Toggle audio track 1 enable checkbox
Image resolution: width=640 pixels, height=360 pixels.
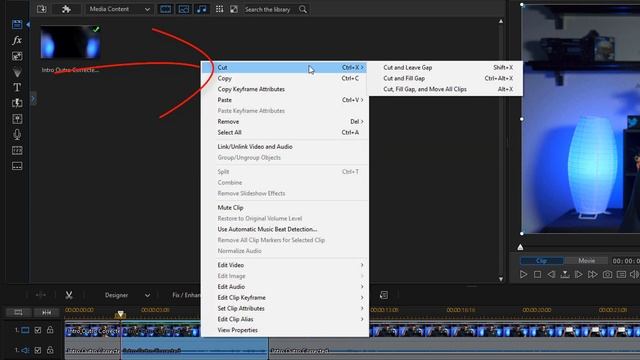pos(38,350)
